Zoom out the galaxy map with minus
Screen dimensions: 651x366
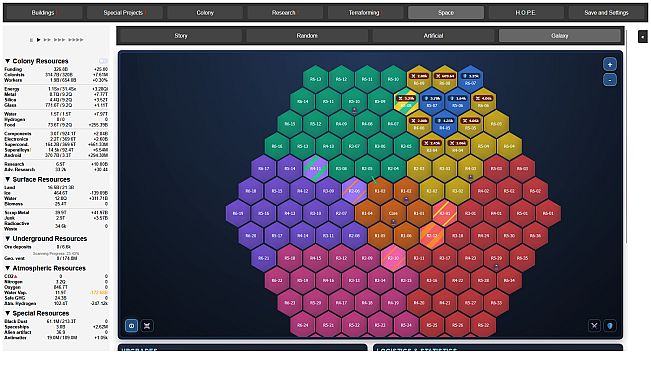tap(609, 80)
